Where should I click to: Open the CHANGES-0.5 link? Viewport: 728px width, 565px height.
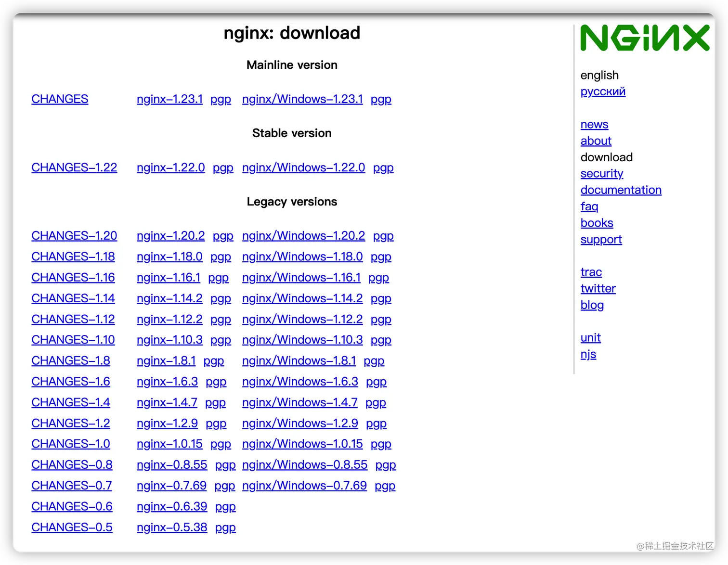click(x=72, y=527)
